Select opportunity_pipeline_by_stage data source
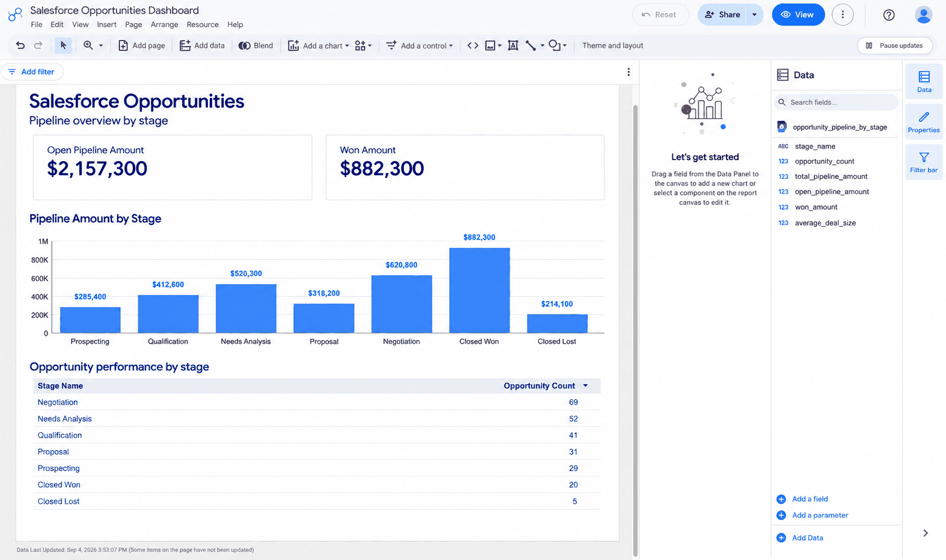Screen dimensions: 946x560 (836, 127)
